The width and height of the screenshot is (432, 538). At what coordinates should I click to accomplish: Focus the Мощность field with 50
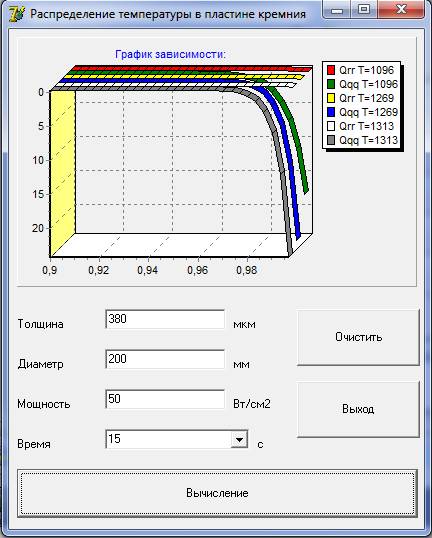[x=165, y=399]
